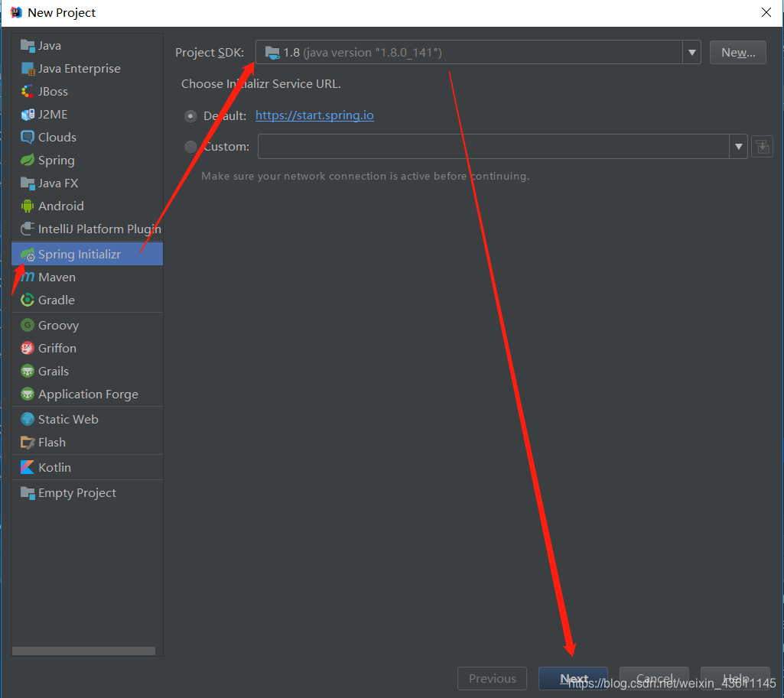Image resolution: width=784 pixels, height=698 pixels.
Task: Open the Project SDK combo box showing 1.8
Action: coord(478,53)
